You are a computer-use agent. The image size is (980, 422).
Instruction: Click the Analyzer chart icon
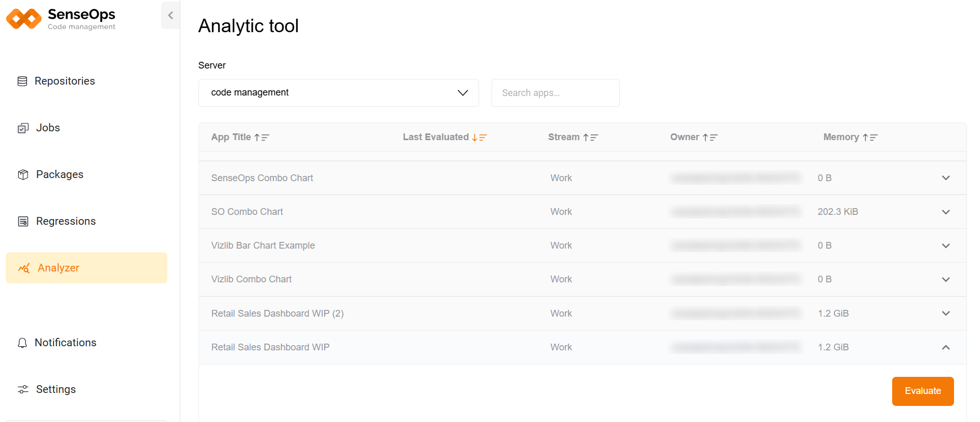click(24, 268)
